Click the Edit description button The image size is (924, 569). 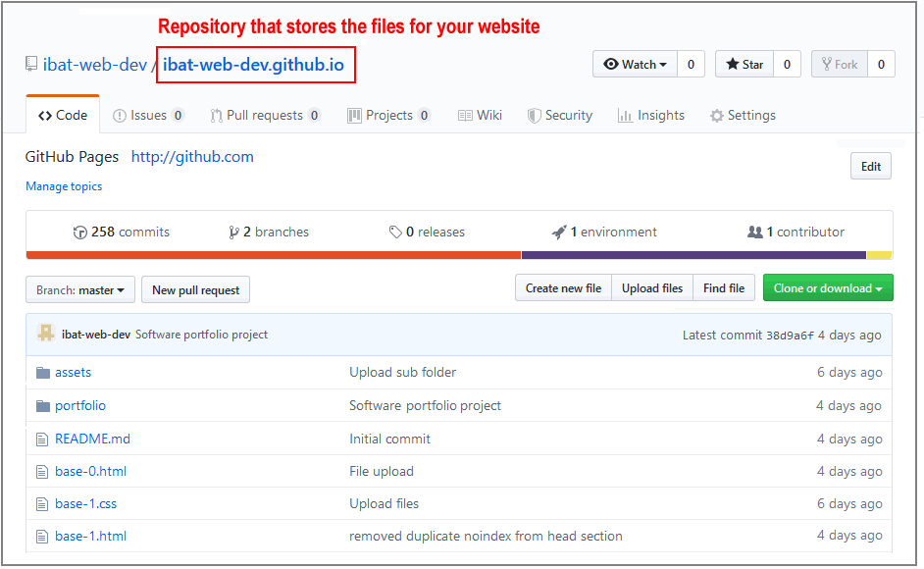pos(871,167)
